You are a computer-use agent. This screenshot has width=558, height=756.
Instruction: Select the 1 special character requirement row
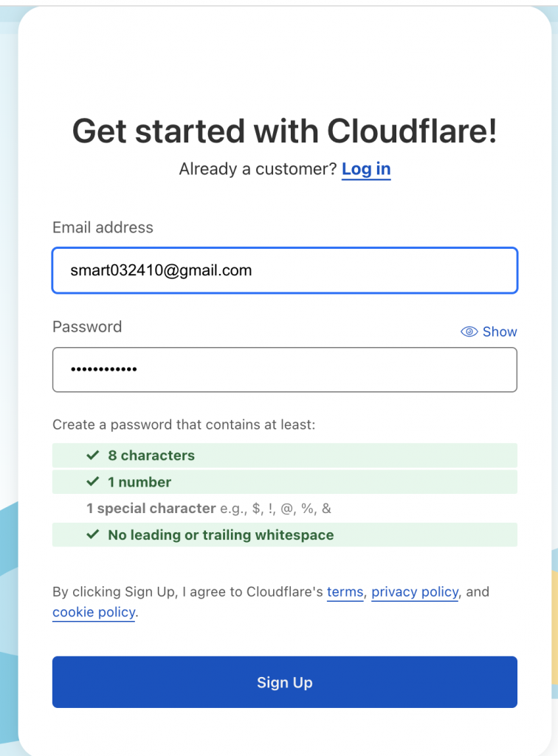(x=285, y=508)
